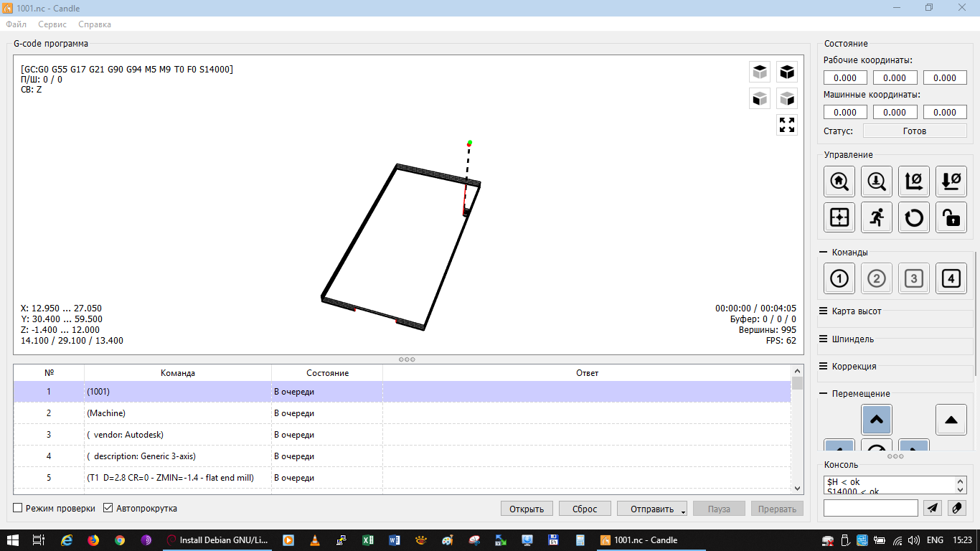Screen dimensions: 980x551
Task: Click the Открыть button
Action: click(x=527, y=507)
